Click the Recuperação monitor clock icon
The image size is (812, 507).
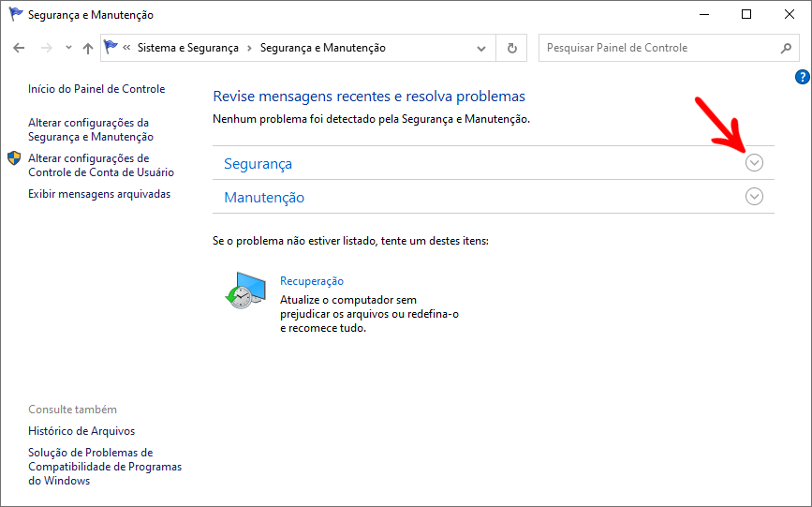coord(245,291)
